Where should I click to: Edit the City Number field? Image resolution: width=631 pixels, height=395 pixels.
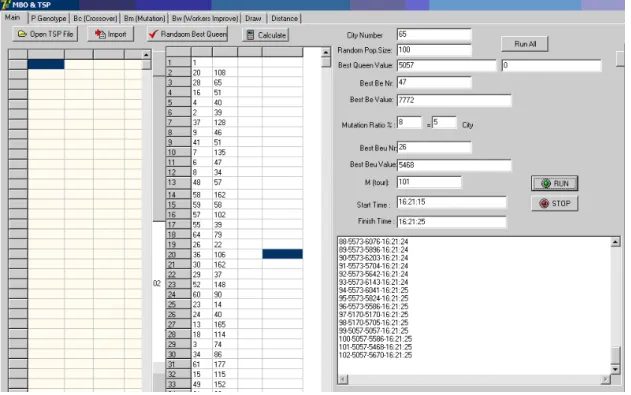[x=434, y=34]
